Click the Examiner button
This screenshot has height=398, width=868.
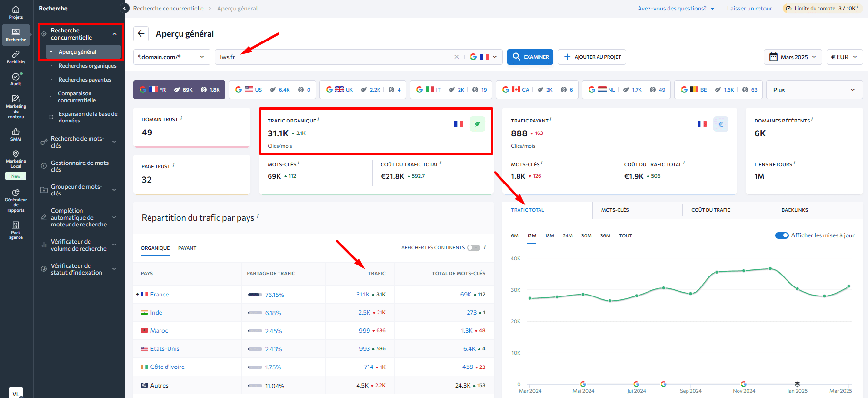530,57
